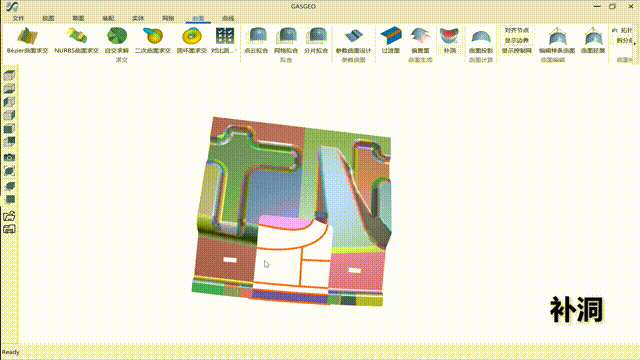
Task: Click the 曲面编辑 group label
Action: point(553,60)
